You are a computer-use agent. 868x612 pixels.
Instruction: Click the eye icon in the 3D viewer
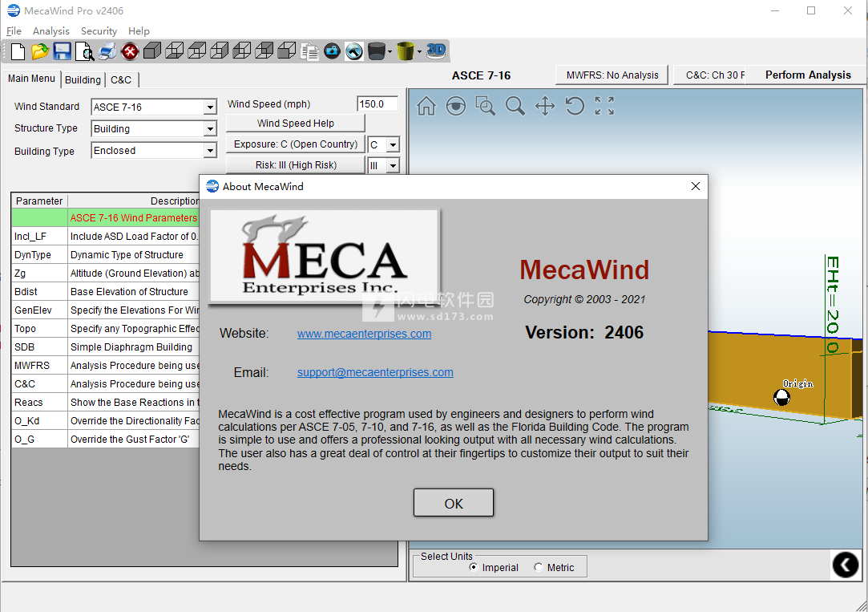(455, 106)
